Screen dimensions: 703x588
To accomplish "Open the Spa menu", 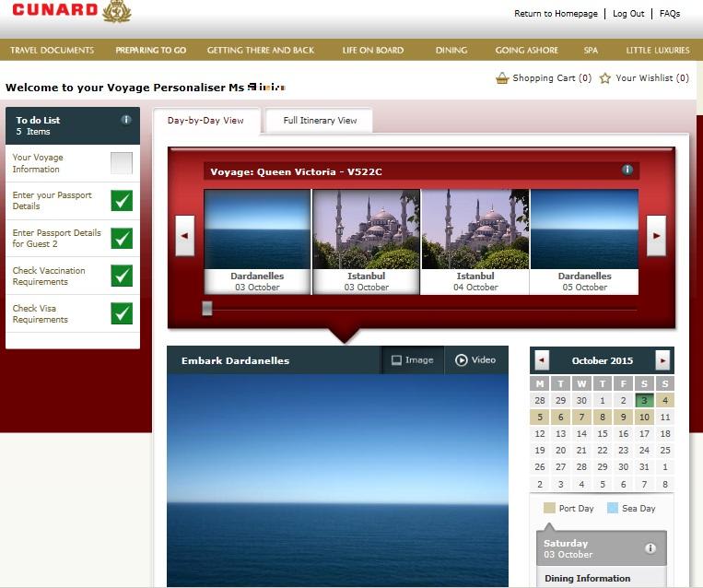I will coord(591,51).
